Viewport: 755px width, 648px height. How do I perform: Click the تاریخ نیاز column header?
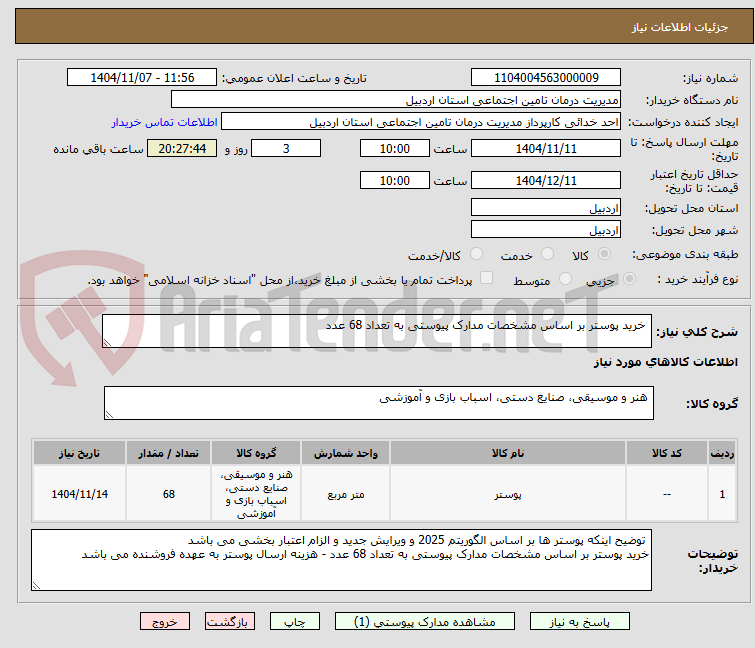pos(79,453)
